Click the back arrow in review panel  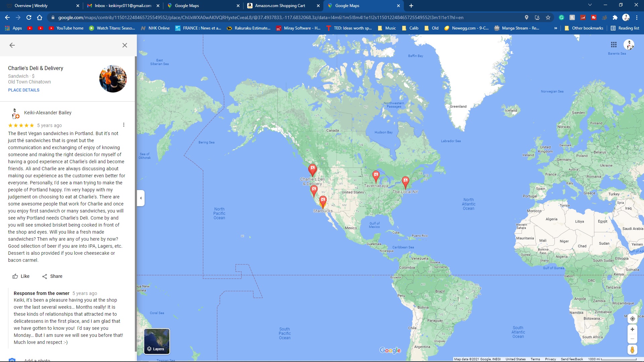pyautogui.click(x=12, y=45)
